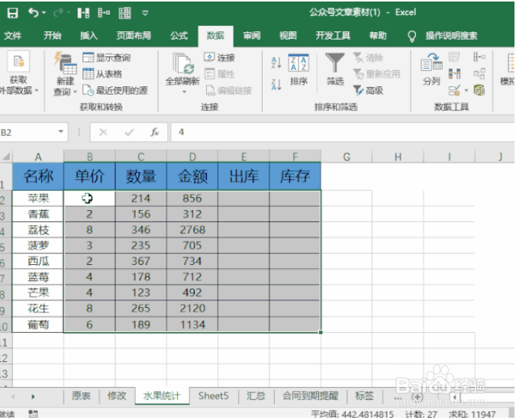The image size is (516, 420).
Task: Click the Name Box showing B2
Action: click(29, 132)
